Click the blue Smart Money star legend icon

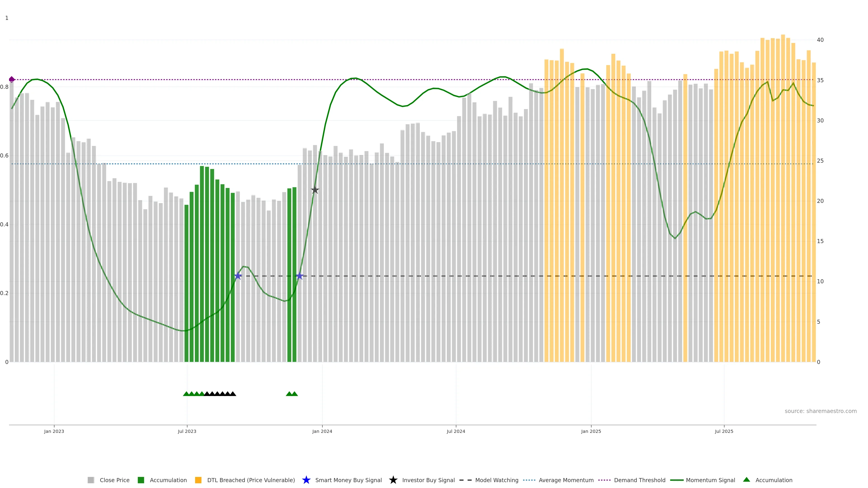[x=306, y=480]
